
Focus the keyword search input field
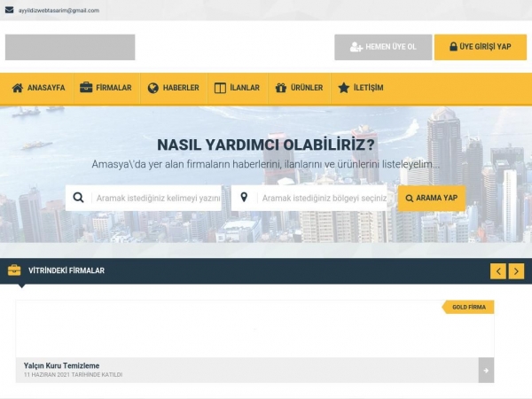[x=144, y=198]
